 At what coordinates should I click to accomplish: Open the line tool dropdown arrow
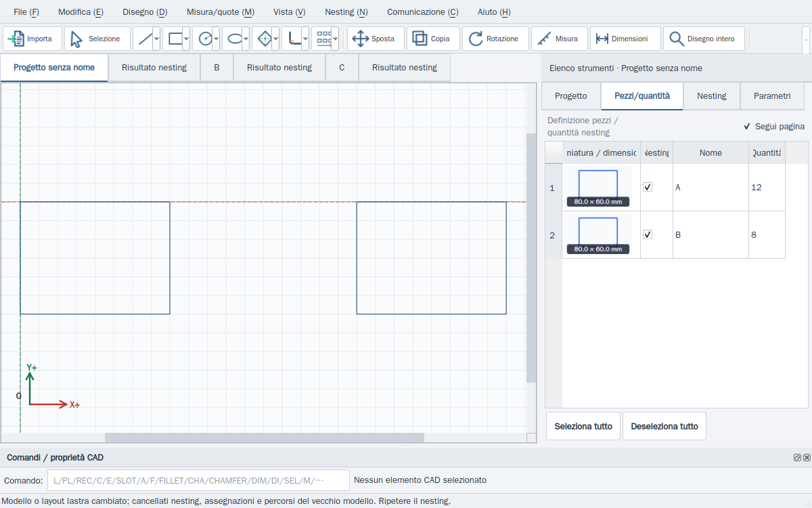[157, 39]
